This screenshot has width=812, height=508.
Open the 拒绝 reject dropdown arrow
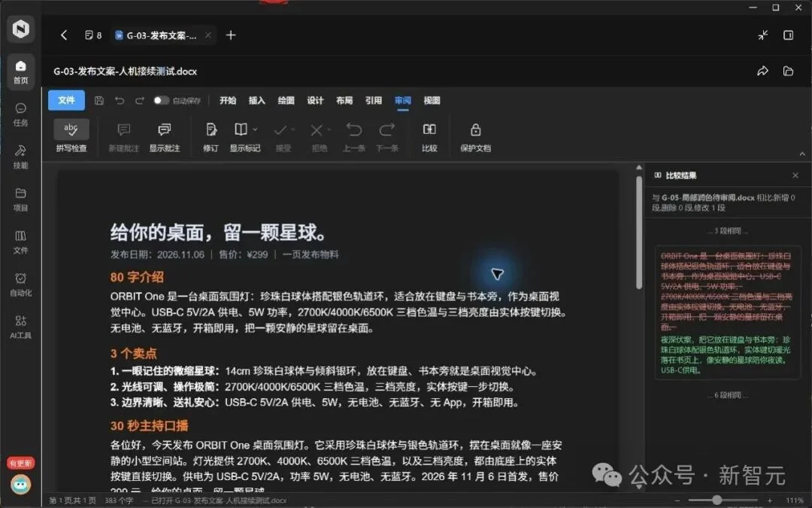[x=329, y=129]
